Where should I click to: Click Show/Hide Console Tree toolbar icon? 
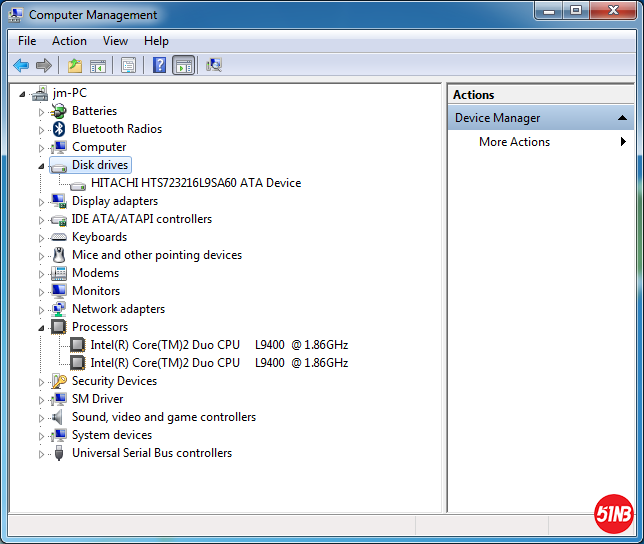[98, 66]
